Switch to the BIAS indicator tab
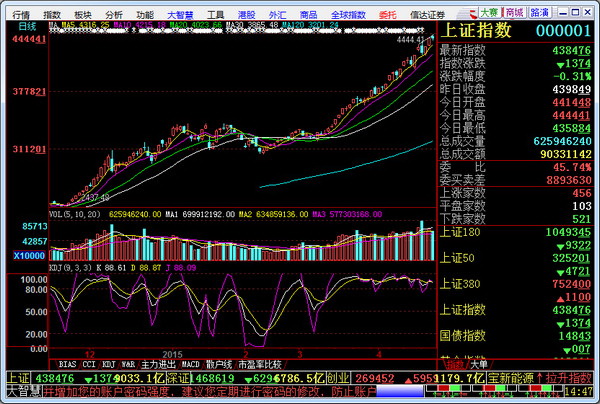Viewport: 600px width, 404px height. (68, 363)
